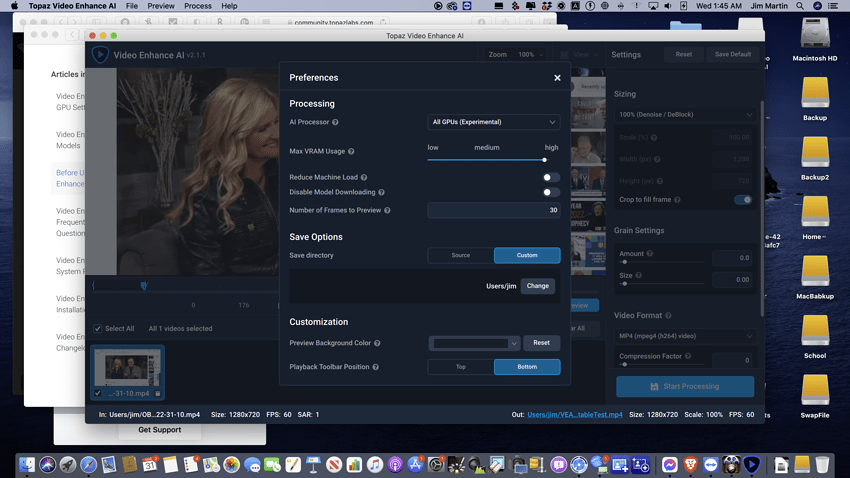Show help for Playback Toolbar Position

pos(375,367)
